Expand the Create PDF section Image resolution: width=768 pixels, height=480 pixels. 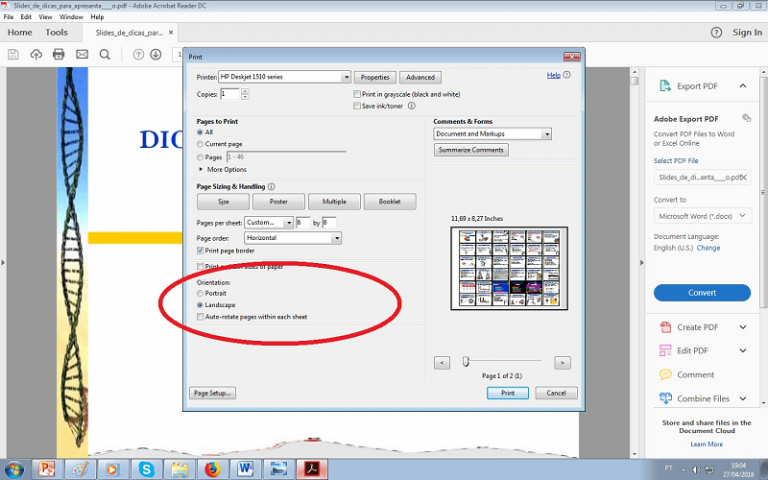[x=742, y=327]
